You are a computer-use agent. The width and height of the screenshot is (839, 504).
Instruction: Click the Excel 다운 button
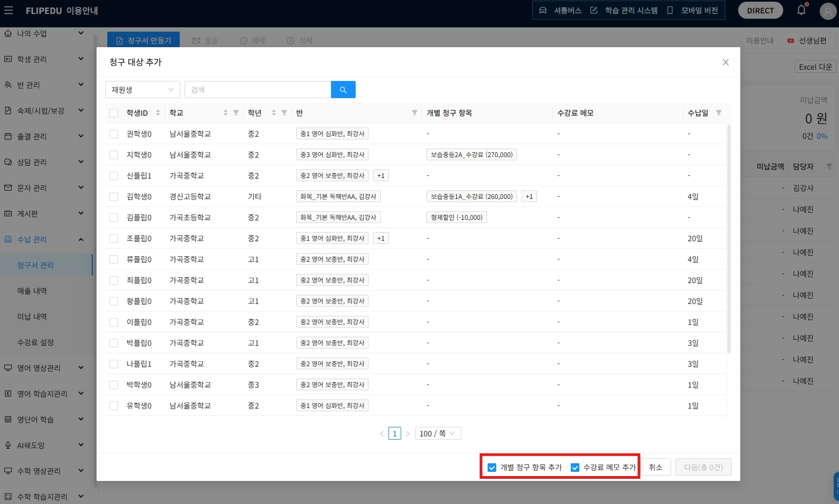pos(815,66)
